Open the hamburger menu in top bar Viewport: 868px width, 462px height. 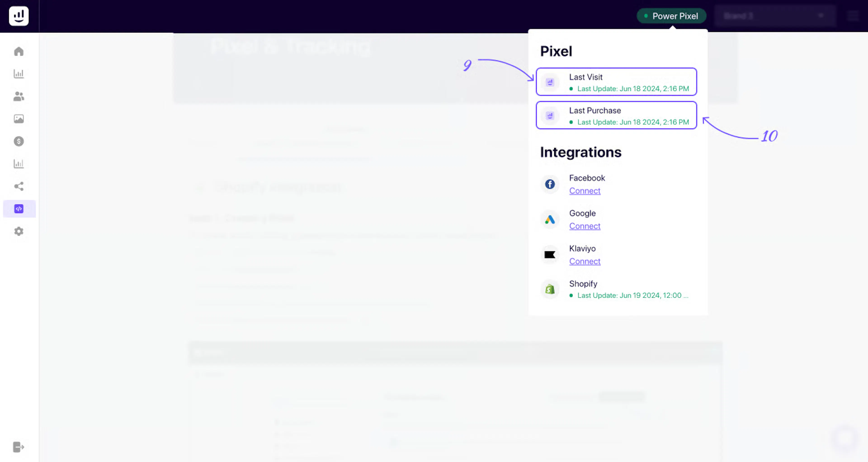853,16
